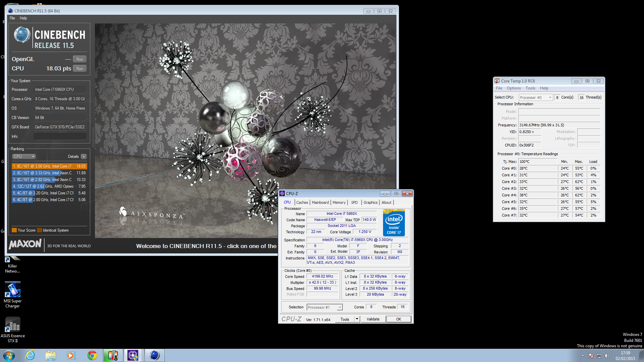Click the Intel Core i7 logo in CPU-Z
The image size is (644, 362).
click(394, 223)
